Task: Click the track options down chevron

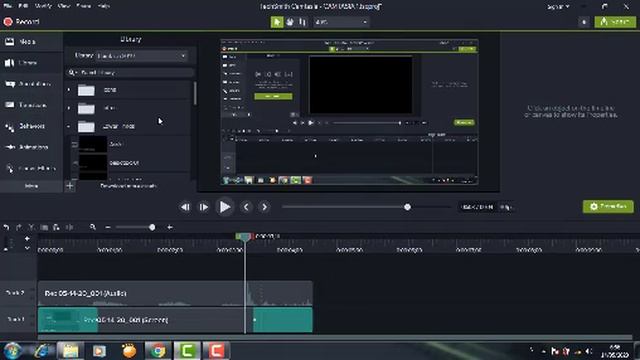Action: 27,248
